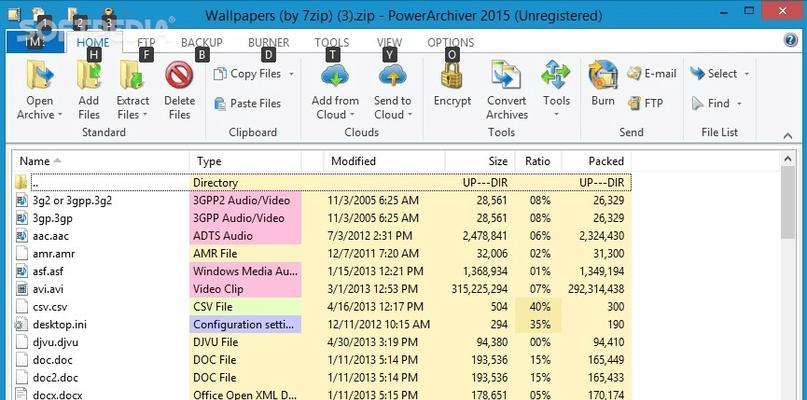
Task: Switch to the VIEW ribbon tab
Action: click(x=390, y=43)
